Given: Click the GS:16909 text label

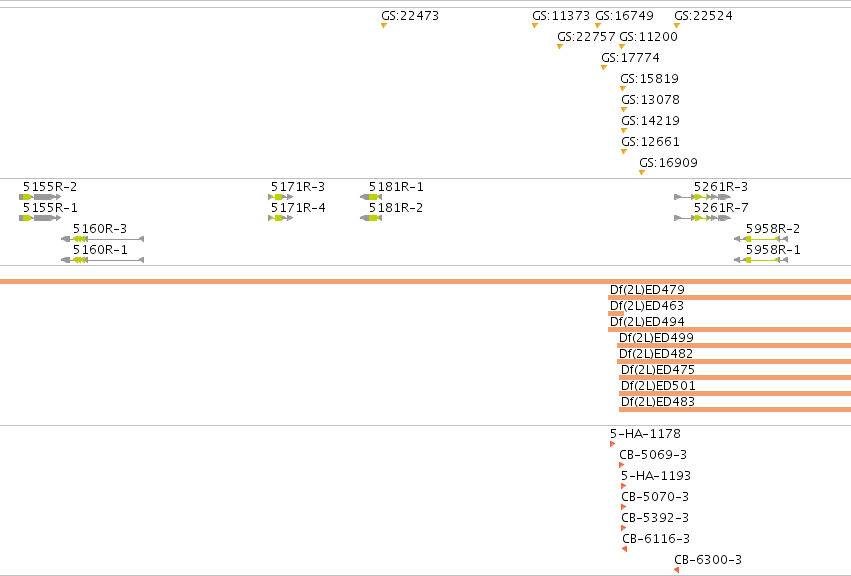Looking at the screenshot, I should pyautogui.click(x=668, y=163).
